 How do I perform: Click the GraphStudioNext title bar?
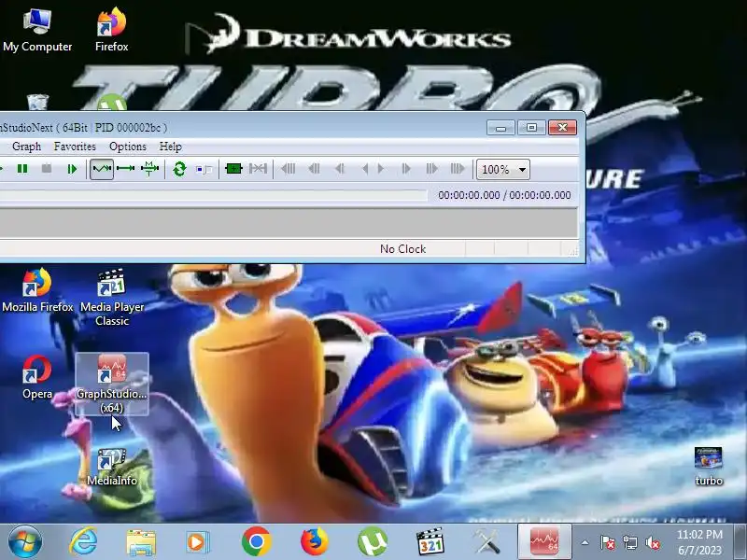pyautogui.click(x=241, y=127)
